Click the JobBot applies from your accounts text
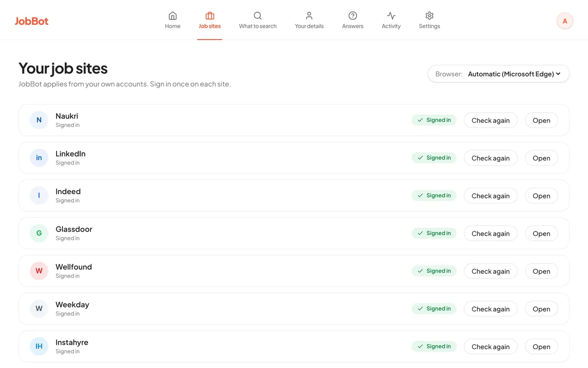The height and width of the screenshot is (368, 588). pyautogui.click(x=124, y=84)
